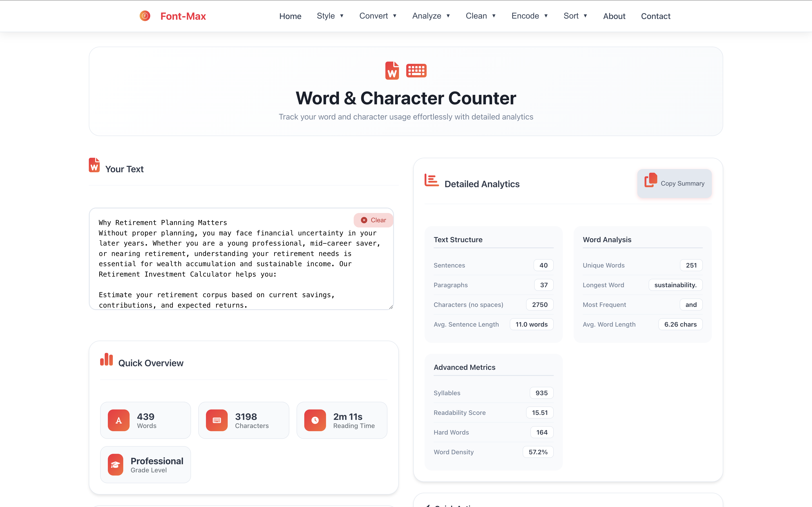Click the keyboard icon above the title
This screenshot has width=812, height=507.
tap(416, 71)
